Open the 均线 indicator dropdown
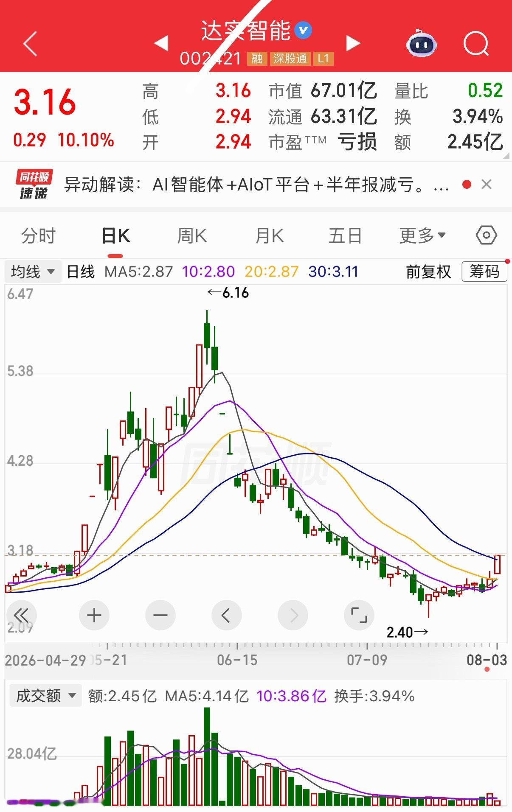The image size is (512, 812). tap(33, 272)
